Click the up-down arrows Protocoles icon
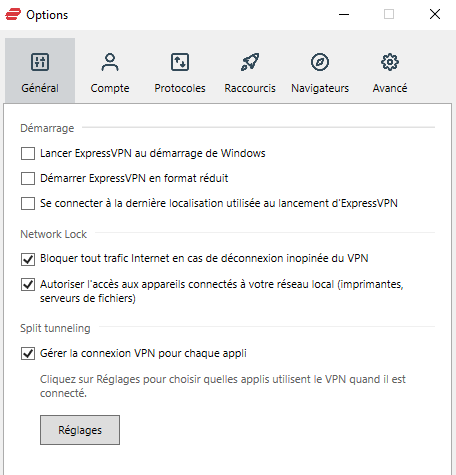Screen dimensions: 456x475 [180, 62]
